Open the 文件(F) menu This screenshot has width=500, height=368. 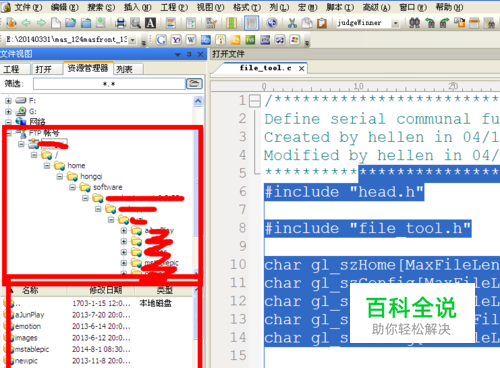tap(28, 7)
